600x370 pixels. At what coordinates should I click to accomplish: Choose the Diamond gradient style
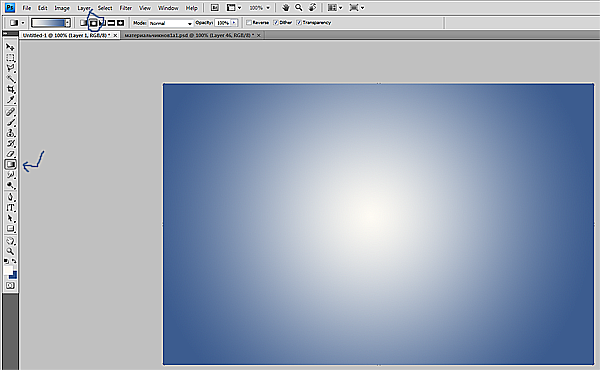point(121,23)
